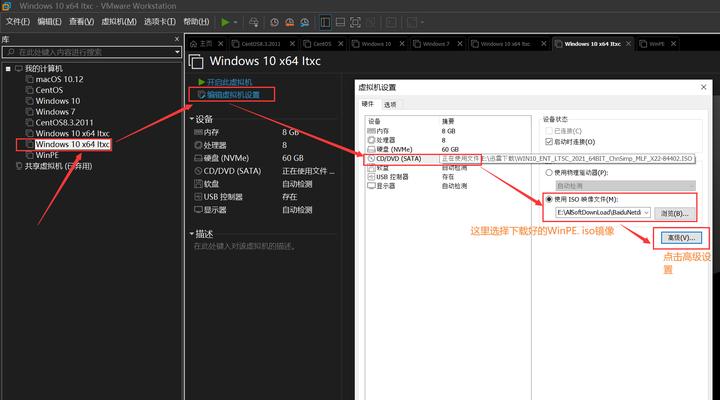Viewport: 720px width, 400px height.
Task: Open the library search dropdown arrow
Action: pyautogui.click(x=177, y=52)
